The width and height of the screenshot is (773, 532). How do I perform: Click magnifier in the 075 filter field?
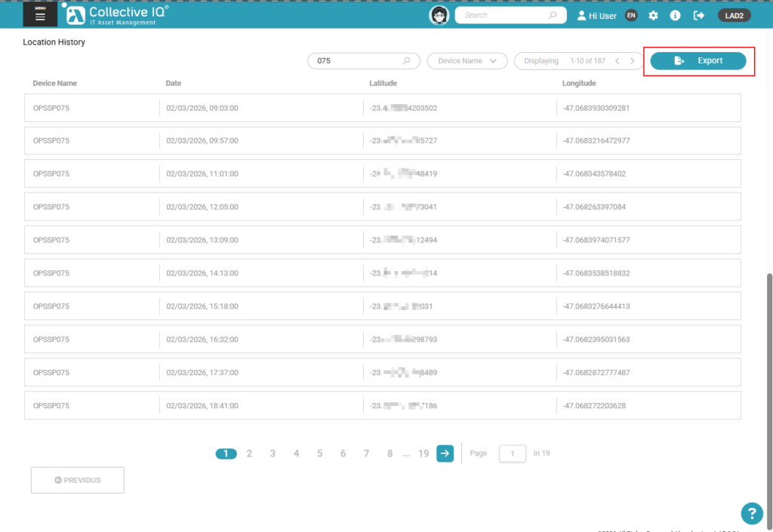(407, 61)
